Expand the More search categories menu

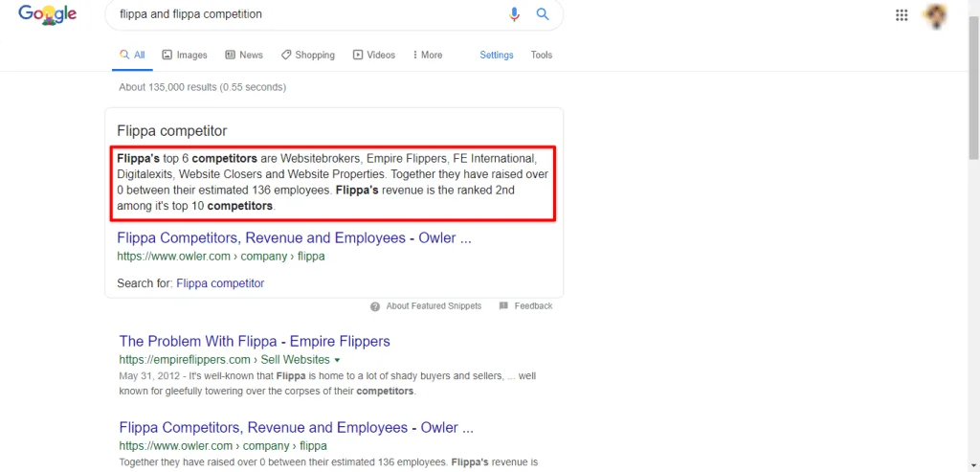[428, 55]
